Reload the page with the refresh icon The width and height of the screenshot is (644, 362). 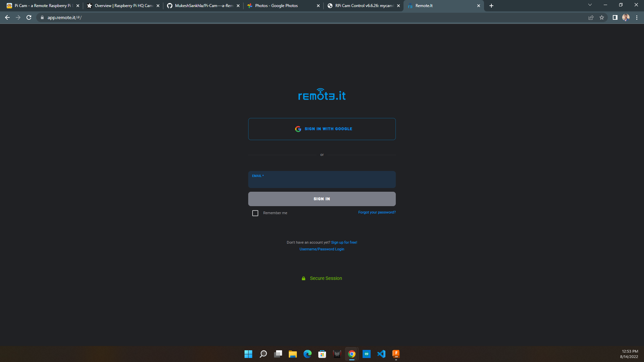tap(29, 17)
